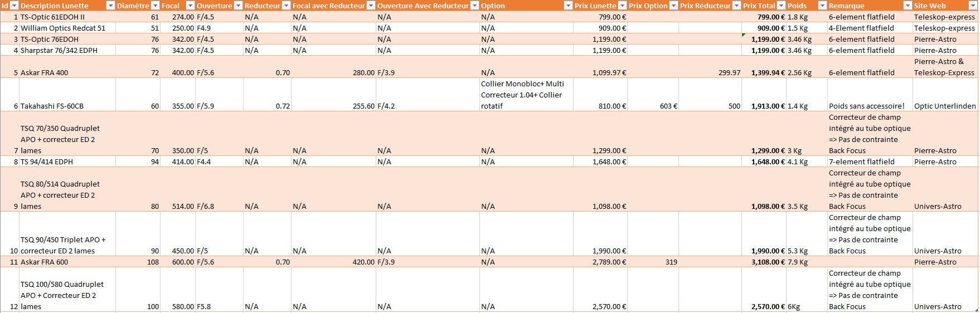The height and width of the screenshot is (313, 980).
Task: Open the Description Lunette filter dropdown
Action: [x=110, y=6]
